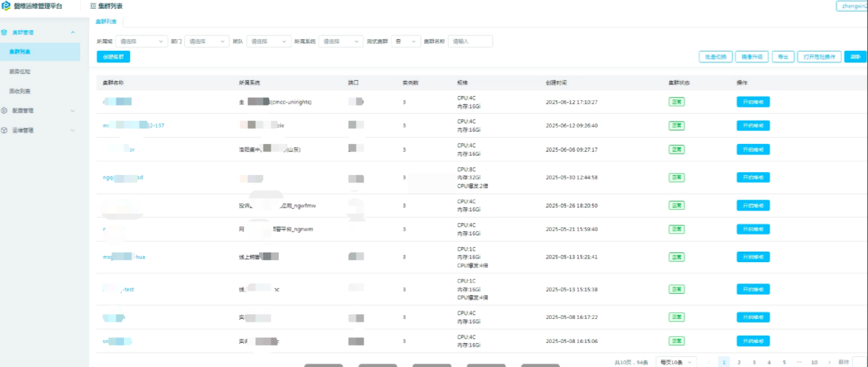Select the highlighted page 1 in pagination
The height and width of the screenshot is (367, 868).
tap(723, 362)
